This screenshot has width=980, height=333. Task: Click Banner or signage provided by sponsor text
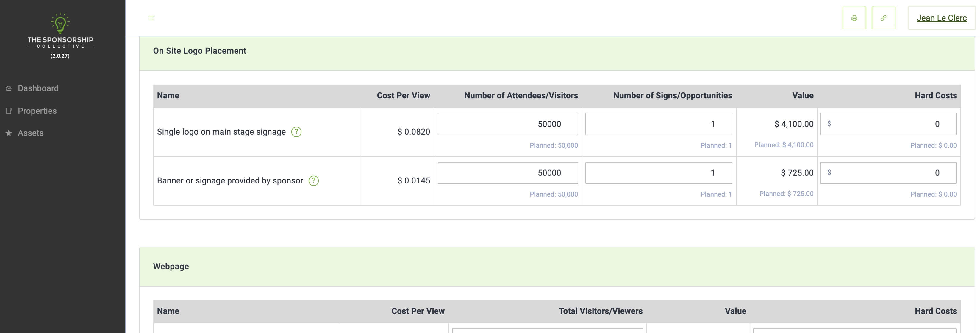230,180
